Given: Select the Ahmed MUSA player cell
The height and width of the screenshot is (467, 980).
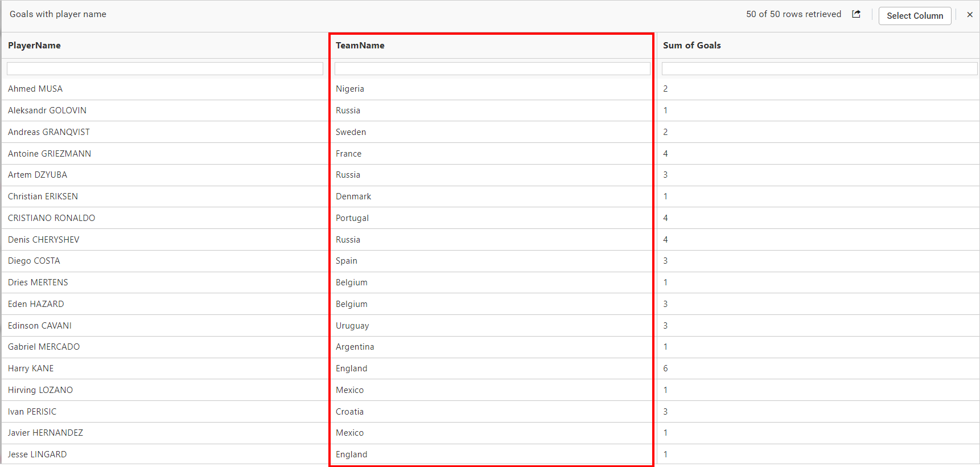Looking at the screenshot, I should pyautogui.click(x=35, y=88).
